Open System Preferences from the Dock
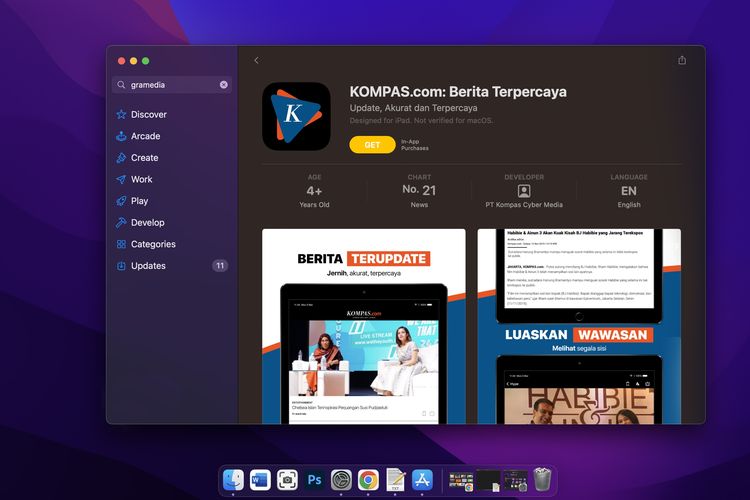The width and height of the screenshot is (750, 500). pos(341,480)
